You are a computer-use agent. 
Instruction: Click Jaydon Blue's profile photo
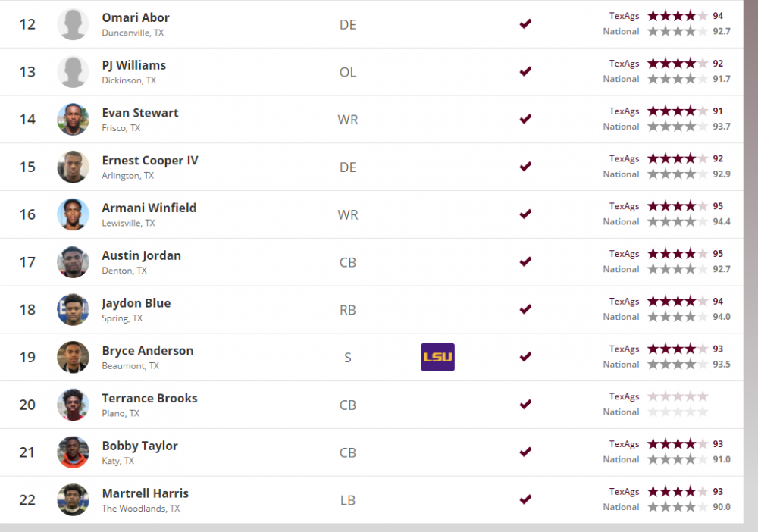click(73, 309)
